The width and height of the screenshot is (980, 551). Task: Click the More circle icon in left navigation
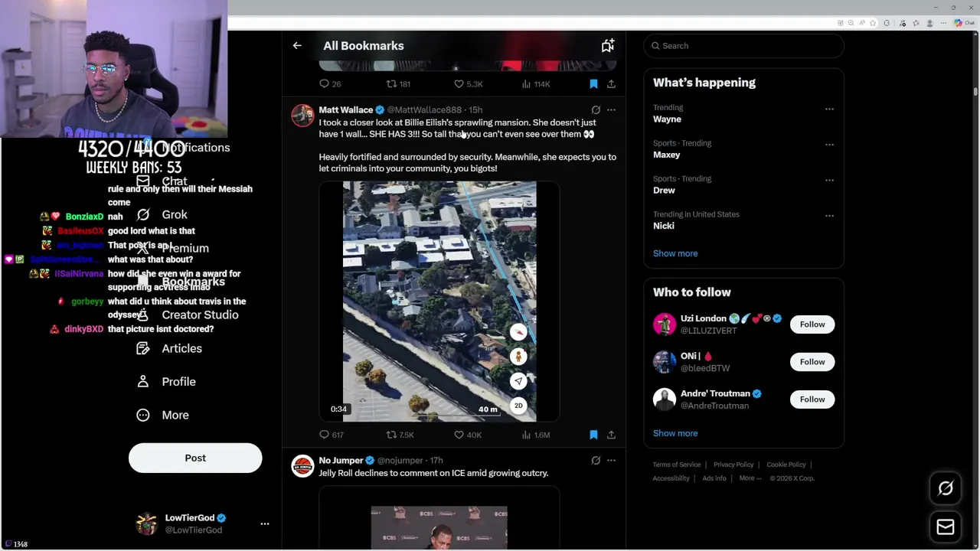(x=143, y=415)
